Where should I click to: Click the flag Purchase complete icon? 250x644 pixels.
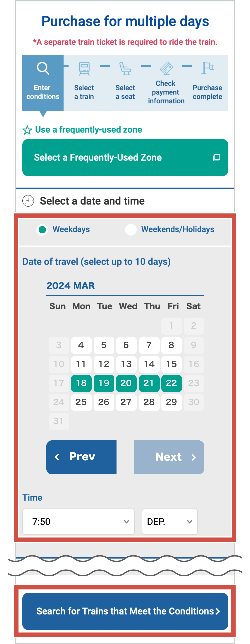(x=207, y=68)
